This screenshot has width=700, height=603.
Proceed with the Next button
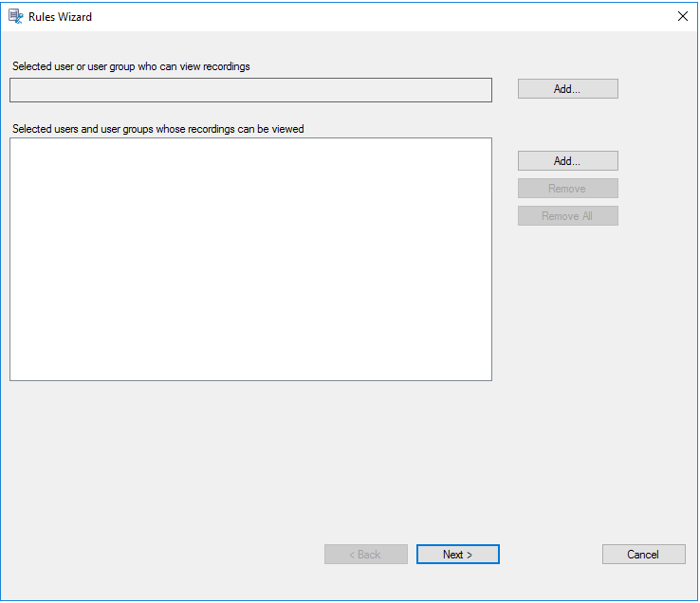[457, 555]
